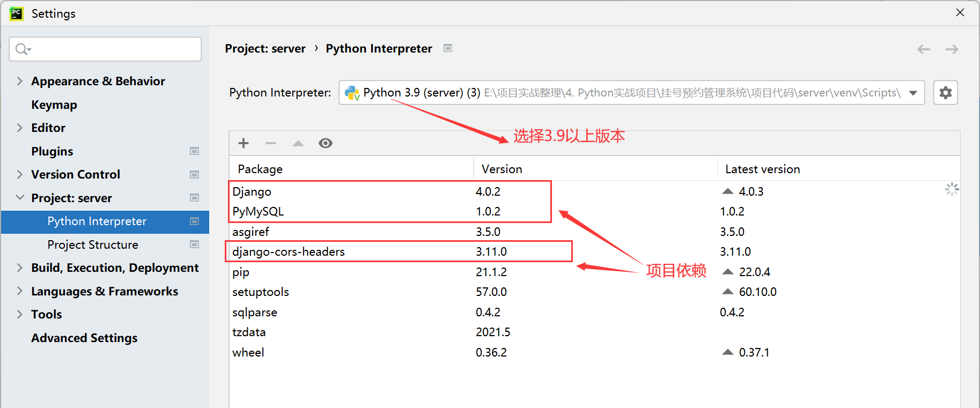This screenshot has width=980, height=408.
Task: Select the PyMySQL package row
Action: 594,211
